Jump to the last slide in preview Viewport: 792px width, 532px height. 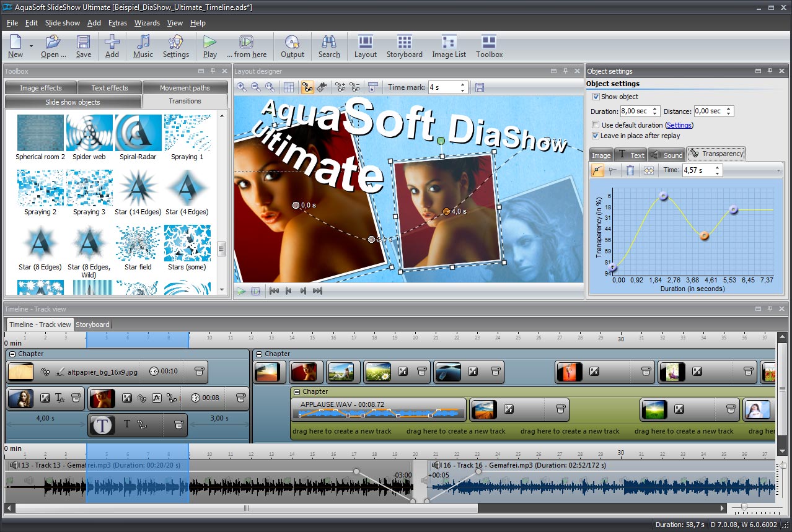(317, 290)
